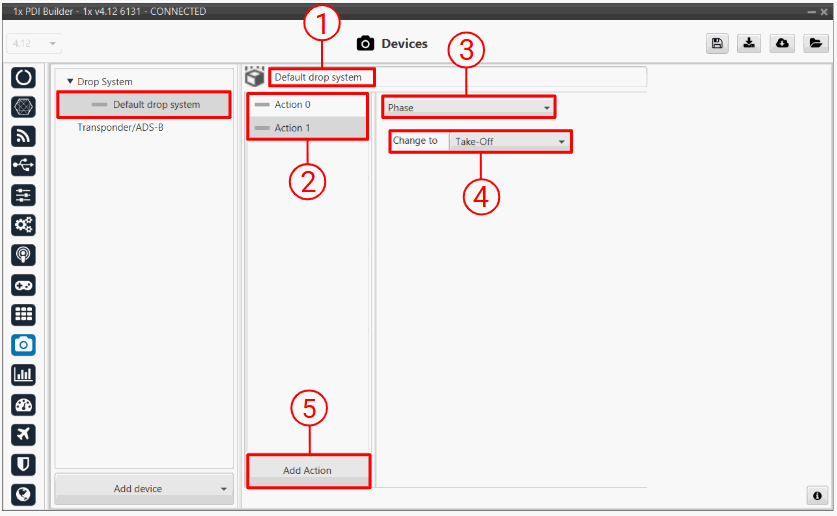Viewport: 837px width, 516px height.
Task: Open the grid matrix sidebar icon
Action: [x=23, y=315]
